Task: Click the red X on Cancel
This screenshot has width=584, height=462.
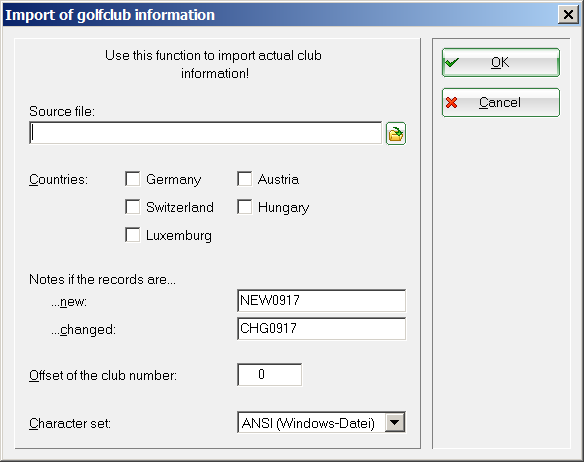Action: 451,102
